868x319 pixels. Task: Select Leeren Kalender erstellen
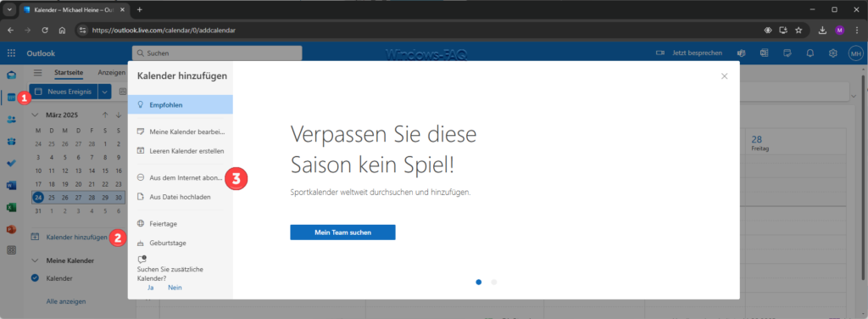[181, 151]
